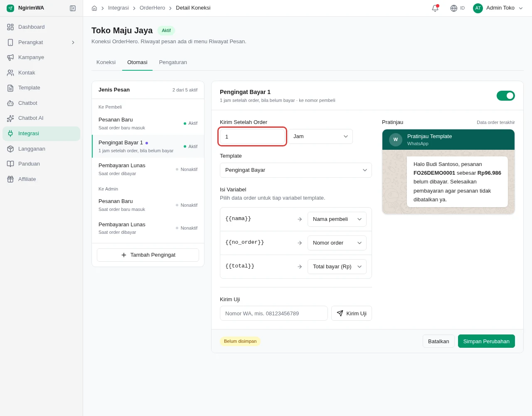Image resolution: width=532 pixels, height=416 pixels.
Task: Switch to the Otomasi tab
Action: click(137, 62)
